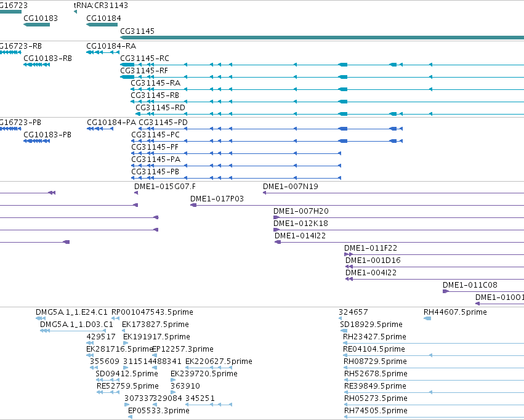Click EST label EK191917.5prime
Image resolution: width=524 pixels, height=420 pixels.
pos(157,337)
